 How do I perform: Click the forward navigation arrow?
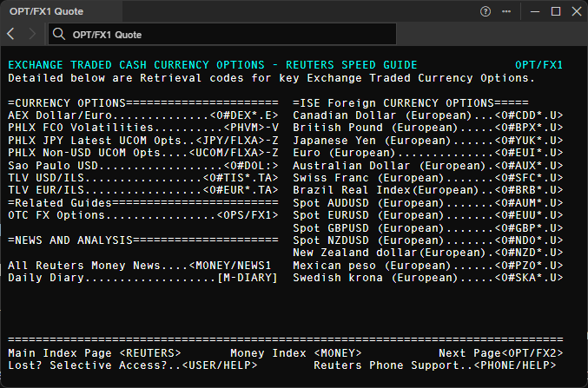[x=32, y=34]
